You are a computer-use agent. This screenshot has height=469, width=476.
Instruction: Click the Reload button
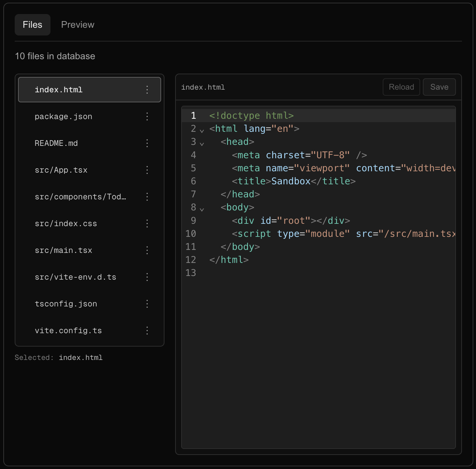point(401,87)
